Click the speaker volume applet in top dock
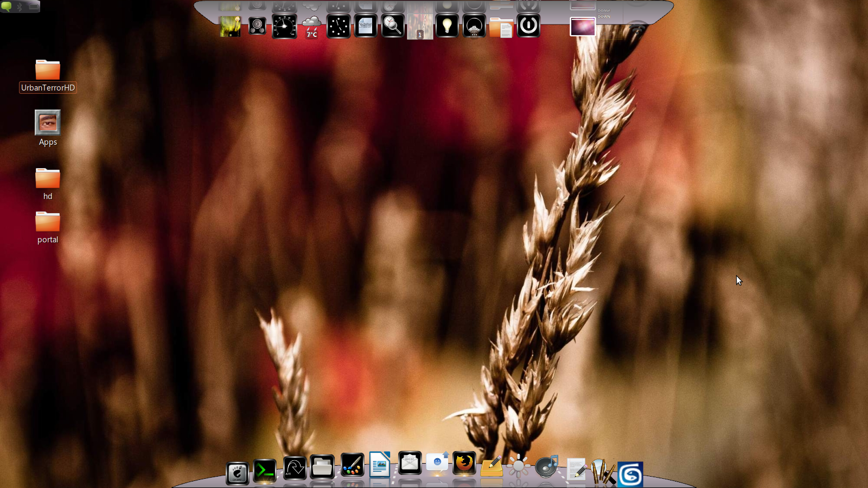Image resolution: width=868 pixels, height=488 pixels. click(x=257, y=26)
